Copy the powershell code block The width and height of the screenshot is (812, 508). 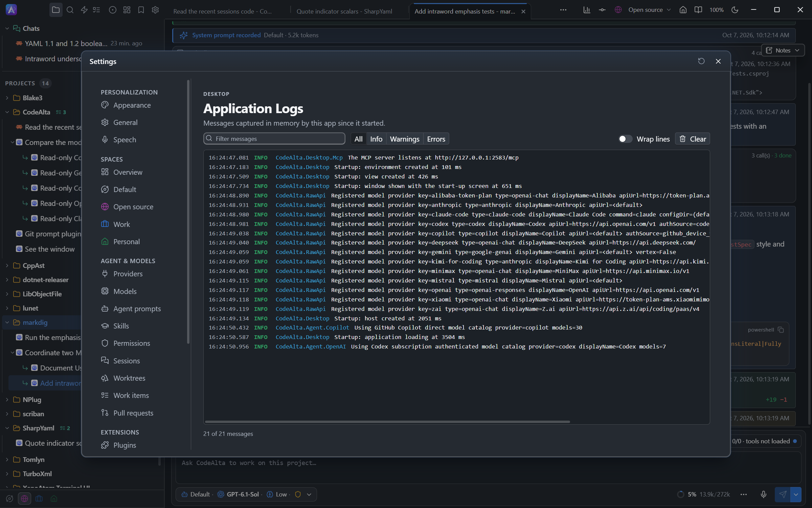point(781,330)
